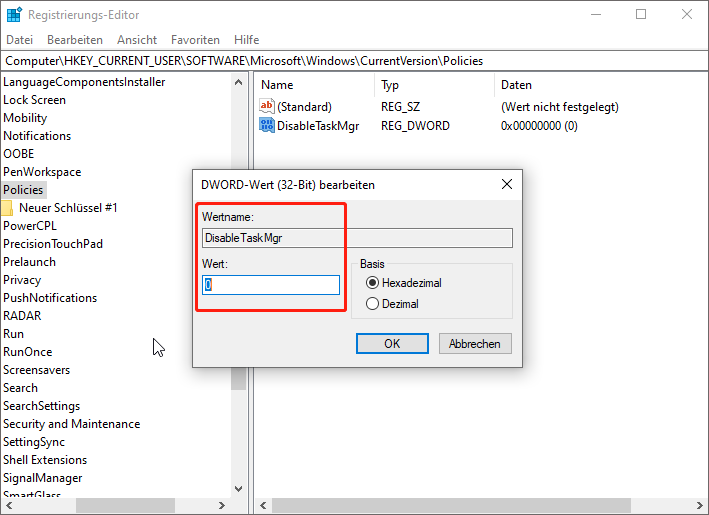Screen dimensions: 709x515
Task: Select the Neuer Schlüssel #1 subkey
Action: tap(68, 208)
